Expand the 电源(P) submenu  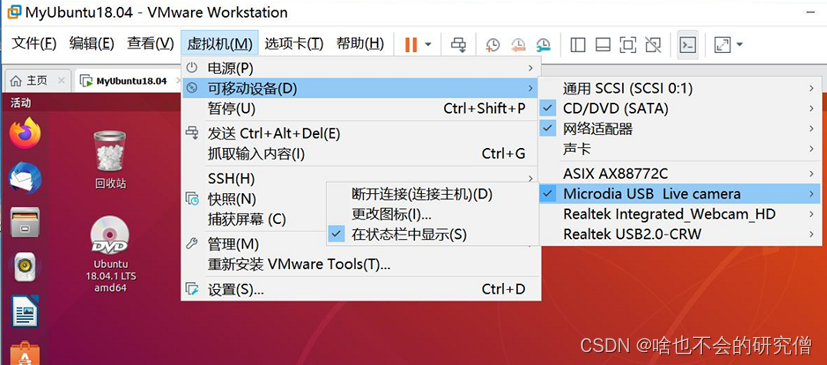361,68
